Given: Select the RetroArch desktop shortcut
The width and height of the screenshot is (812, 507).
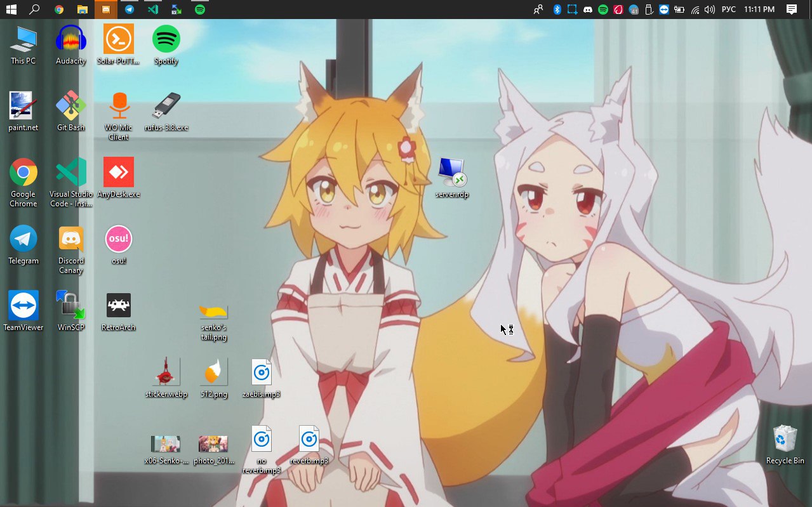Looking at the screenshot, I should click(119, 312).
